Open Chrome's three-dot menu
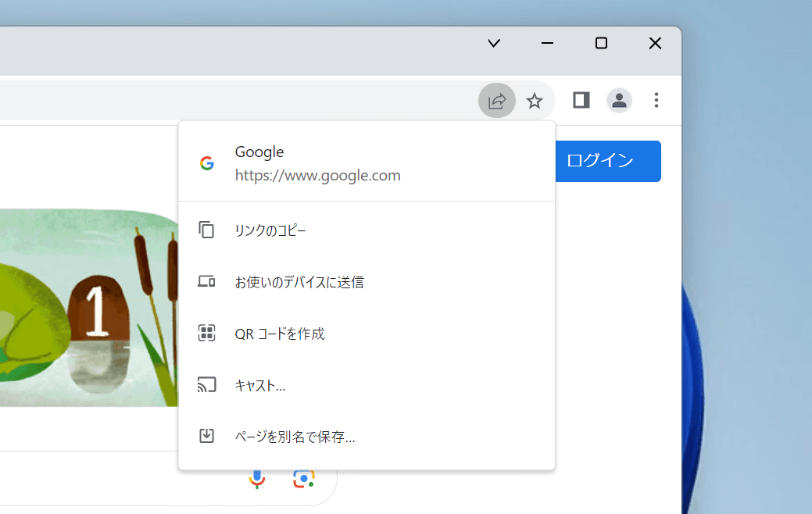This screenshot has height=514, width=812. click(x=656, y=100)
